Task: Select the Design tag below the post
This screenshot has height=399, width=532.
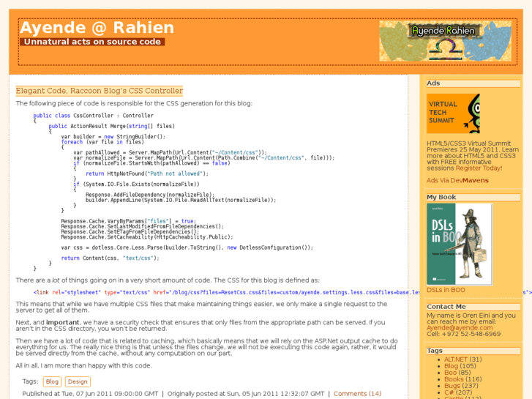Action: point(78,381)
